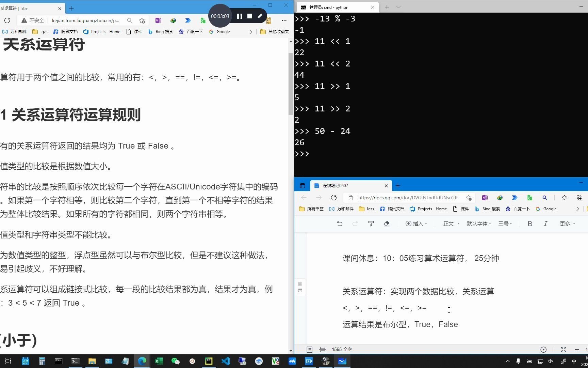Open the 正文 paragraph style dropdown

pos(450,224)
